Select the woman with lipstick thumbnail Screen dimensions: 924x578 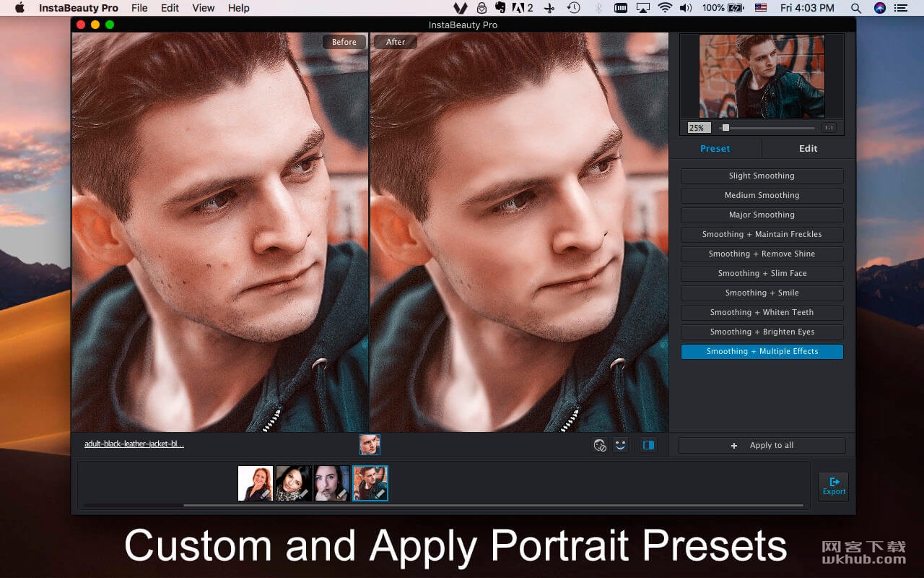click(332, 483)
